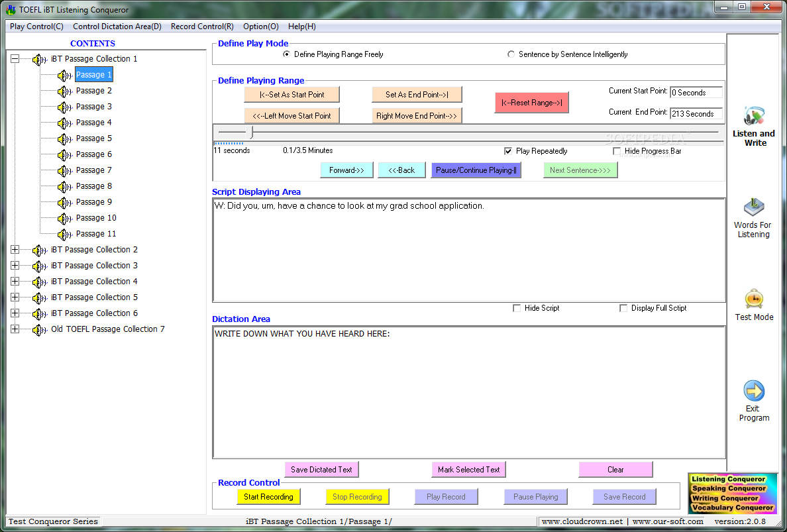Click the speaker icon beside Passage 5
This screenshot has height=532, width=787.
[x=65, y=139]
